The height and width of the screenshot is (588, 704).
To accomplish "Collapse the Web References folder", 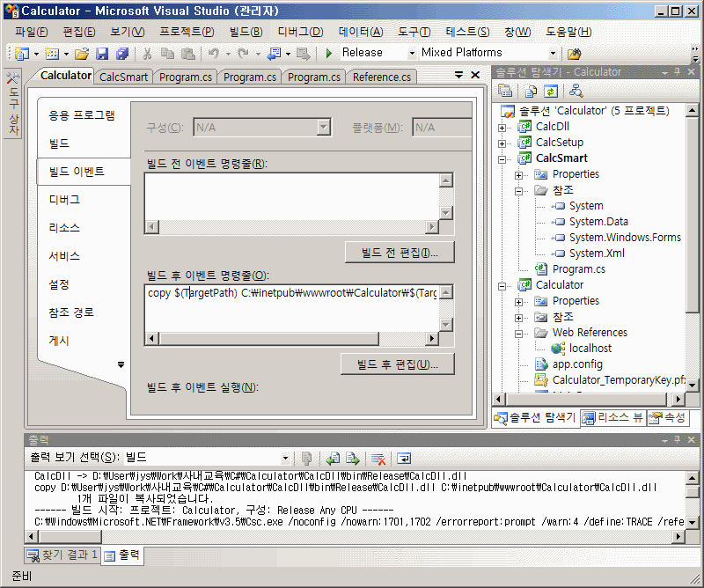I will [x=518, y=334].
